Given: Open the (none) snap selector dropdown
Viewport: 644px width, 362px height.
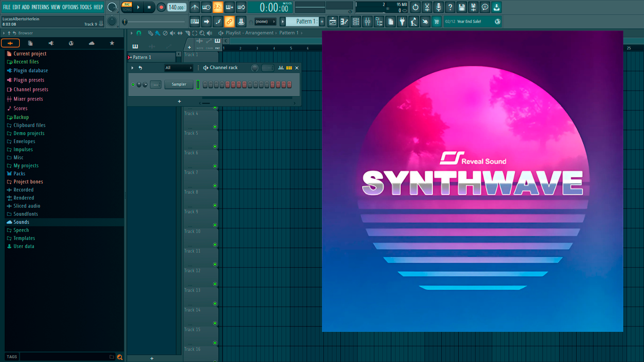Looking at the screenshot, I should point(265,22).
